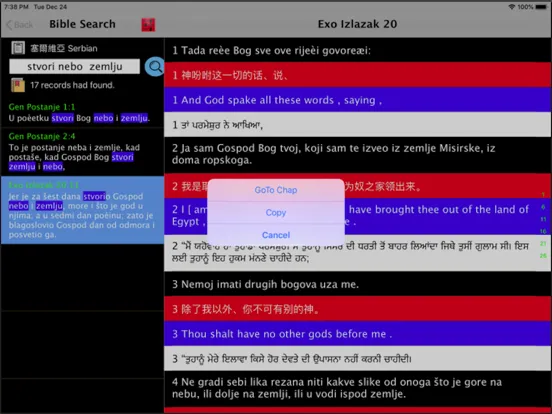The image size is (552, 414).
Task: Check the Wi-Fi icon in status bar
Action: click(512, 7)
